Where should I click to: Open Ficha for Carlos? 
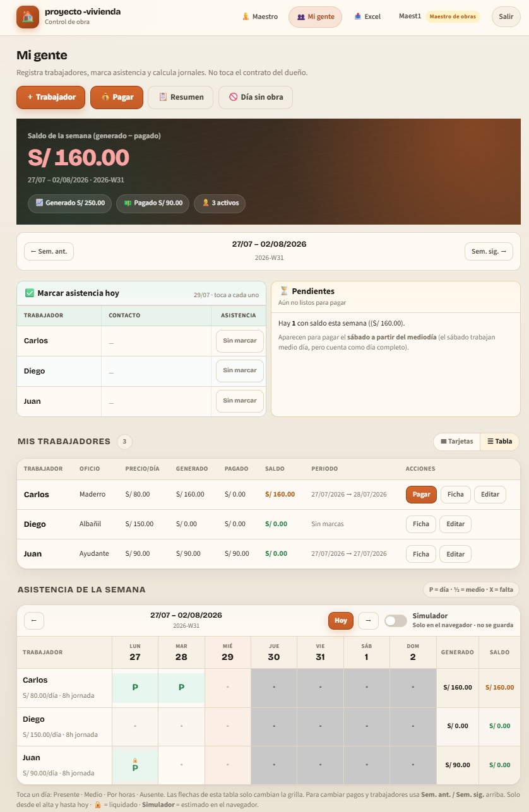click(x=455, y=495)
